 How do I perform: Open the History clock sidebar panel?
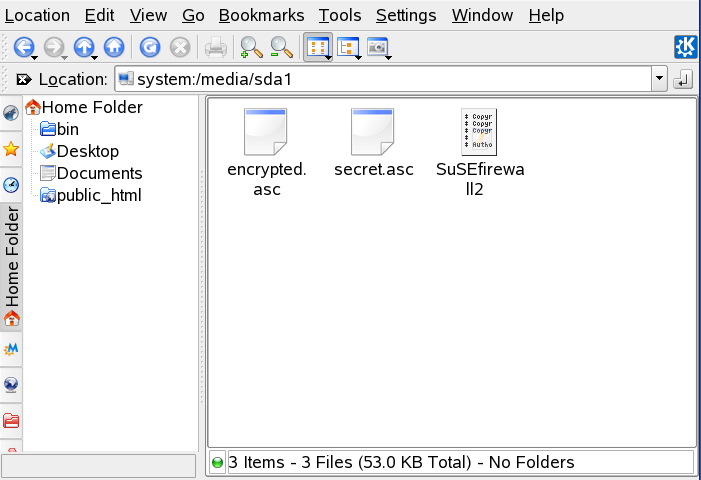[11, 184]
